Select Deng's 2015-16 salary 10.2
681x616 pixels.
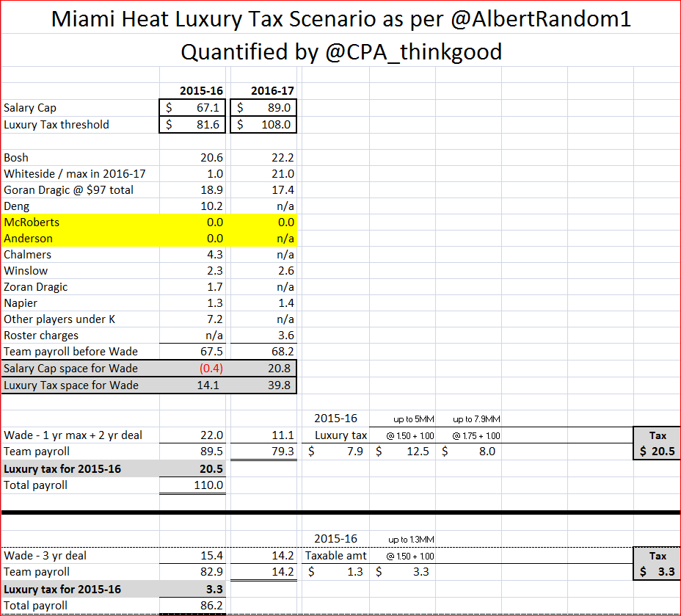[211, 206]
